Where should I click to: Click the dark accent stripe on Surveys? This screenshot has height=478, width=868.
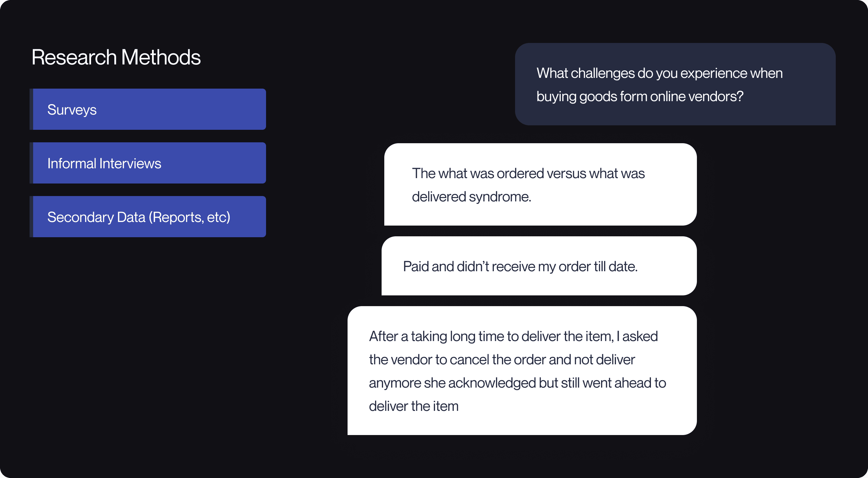tap(31, 110)
